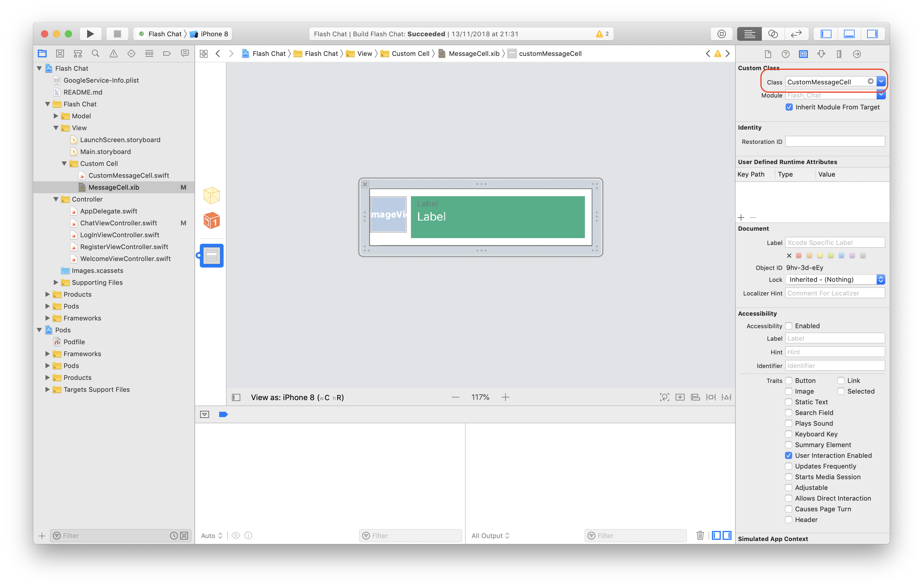
Task: Open the Quick Help inspector icon
Action: (x=785, y=54)
